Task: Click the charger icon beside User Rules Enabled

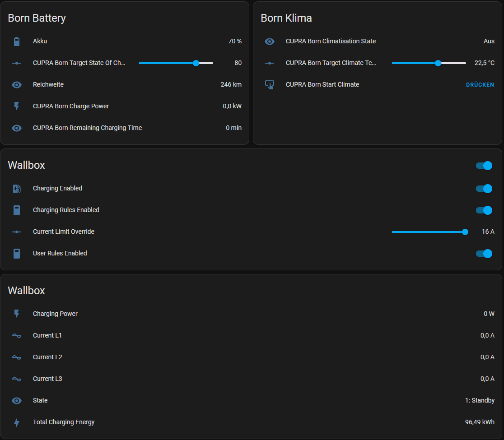Action: (x=17, y=254)
